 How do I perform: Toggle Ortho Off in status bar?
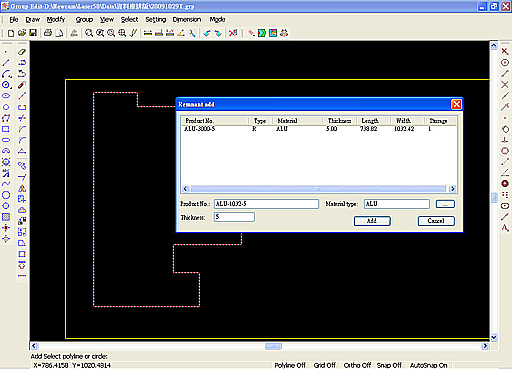(x=357, y=365)
